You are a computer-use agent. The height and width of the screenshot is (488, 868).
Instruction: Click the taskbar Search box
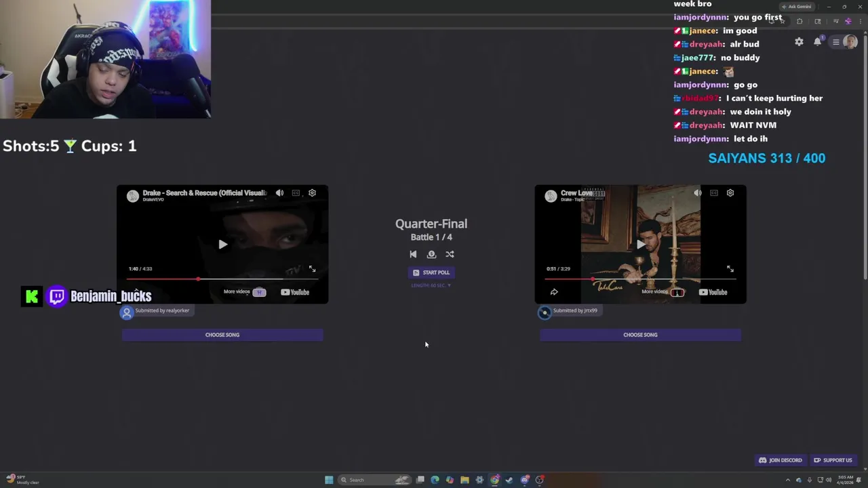[x=376, y=480]
